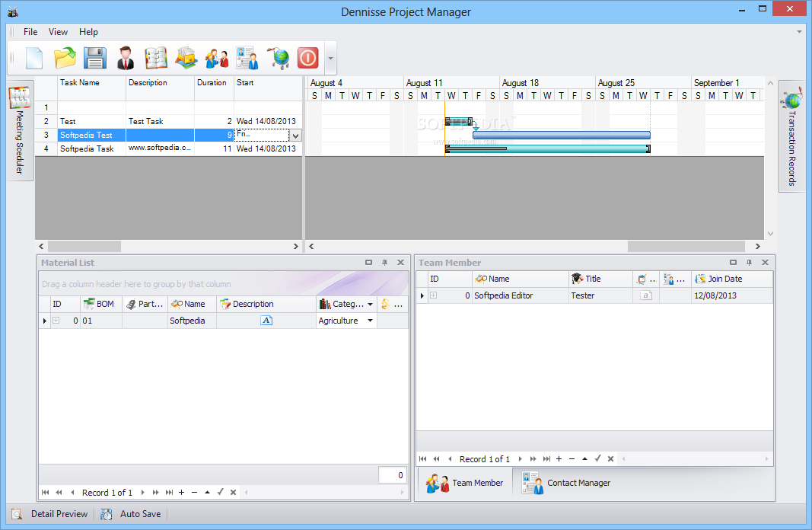Open the View menu

click(x=58, y=32)
